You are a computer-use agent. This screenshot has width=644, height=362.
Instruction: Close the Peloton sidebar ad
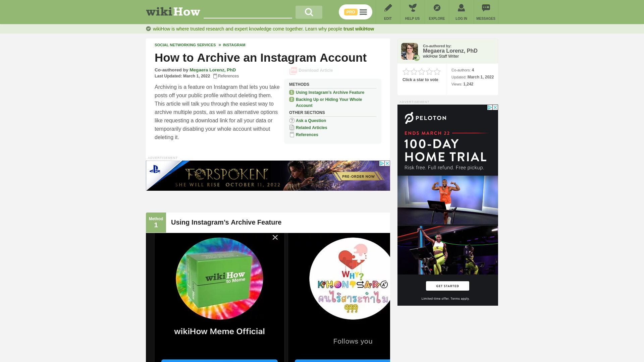pos(495,107)
